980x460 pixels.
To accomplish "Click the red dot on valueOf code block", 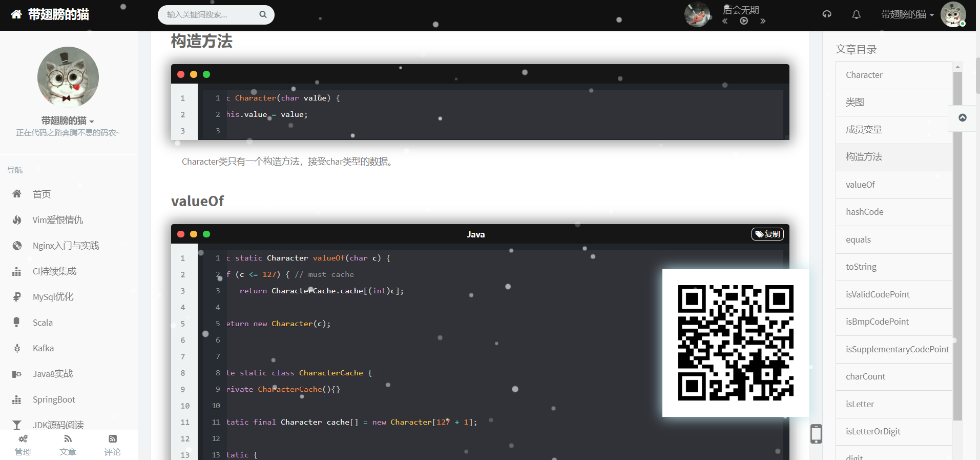I will (181, 234).
